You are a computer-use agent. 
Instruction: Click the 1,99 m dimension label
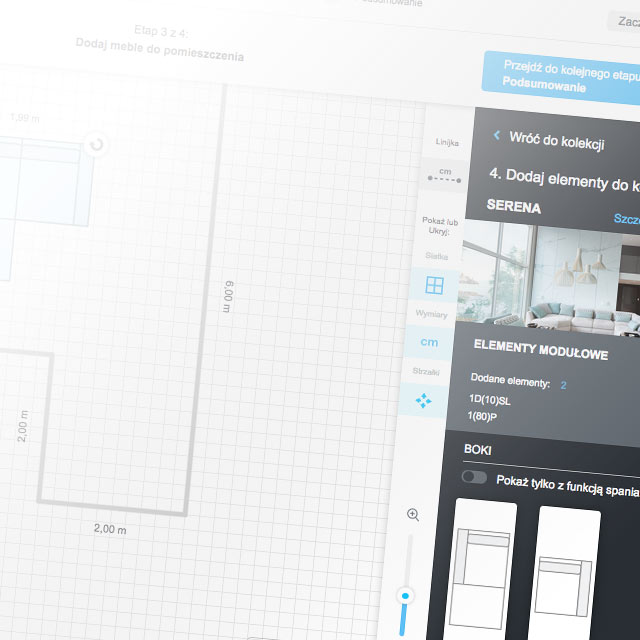(24, 118)
